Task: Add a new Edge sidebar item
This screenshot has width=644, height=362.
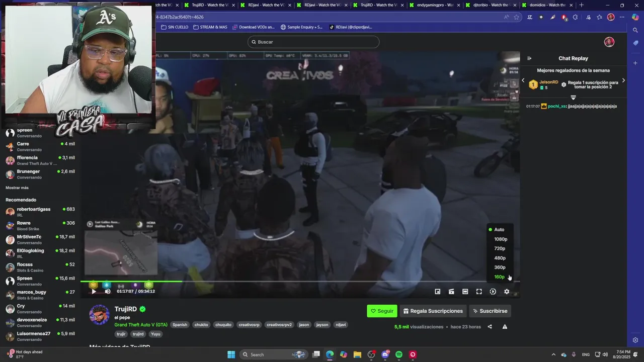Action: click(635, 63)
